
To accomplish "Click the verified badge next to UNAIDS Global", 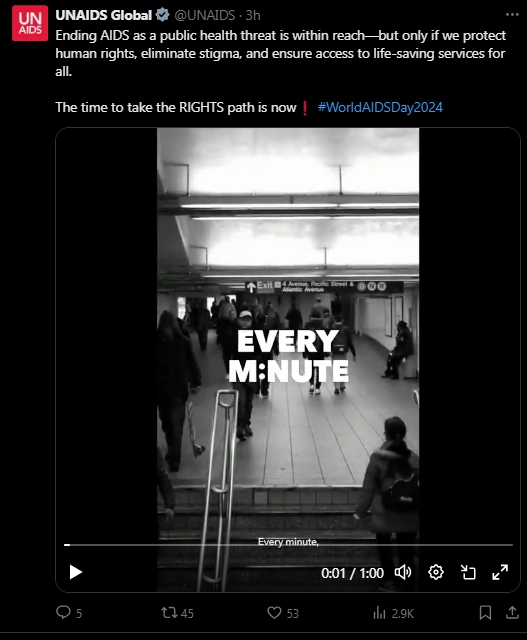I will [162, 15].
